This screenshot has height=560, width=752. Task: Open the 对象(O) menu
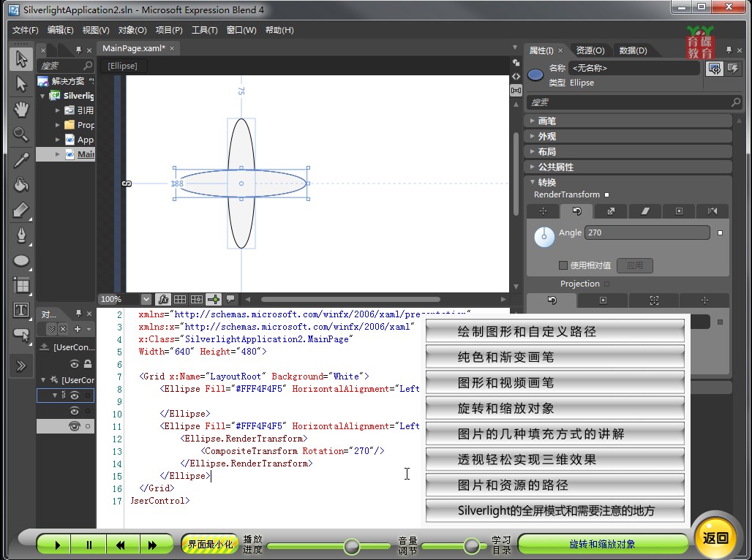(132, 30)
